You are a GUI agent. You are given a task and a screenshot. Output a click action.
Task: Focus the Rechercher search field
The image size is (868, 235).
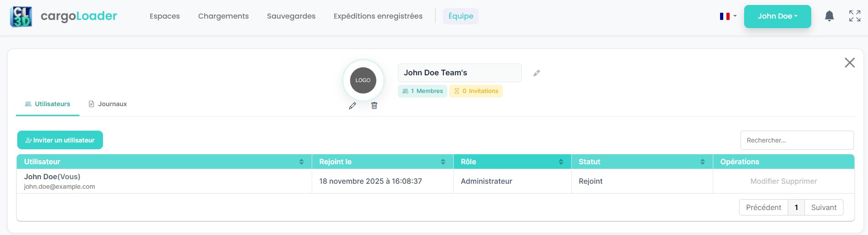click(x=796, y=140)
